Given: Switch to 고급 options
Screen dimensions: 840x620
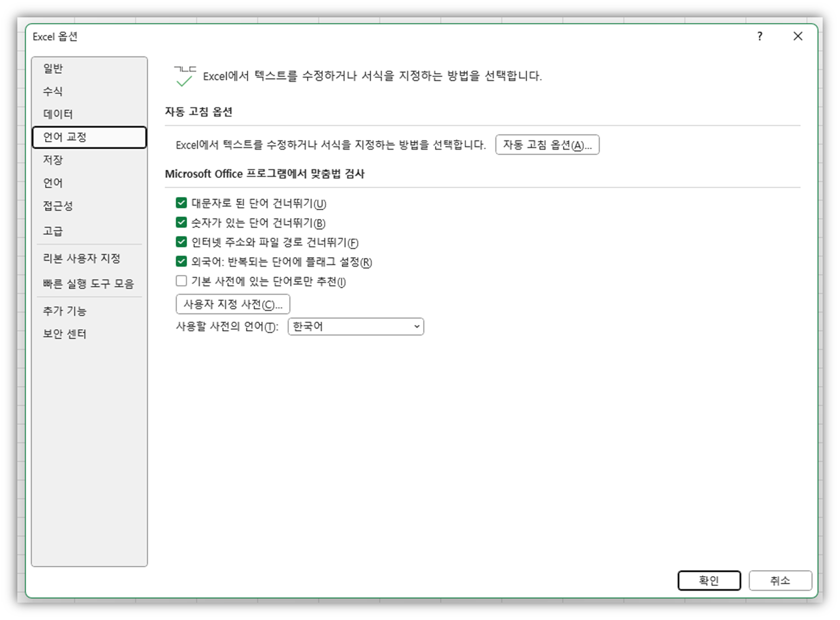Looking at the screenshot, I should (x=52, y=231).
